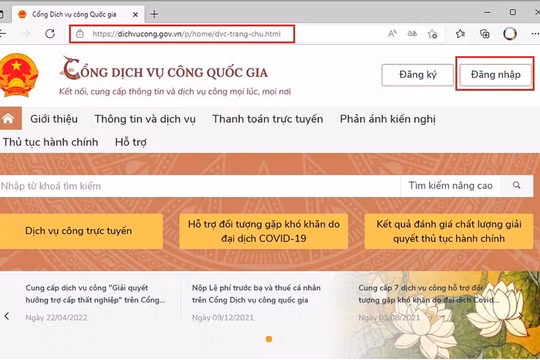Show previous news with left chevron
The width and height of the screenshot is (540, 360).
point(7,316)
